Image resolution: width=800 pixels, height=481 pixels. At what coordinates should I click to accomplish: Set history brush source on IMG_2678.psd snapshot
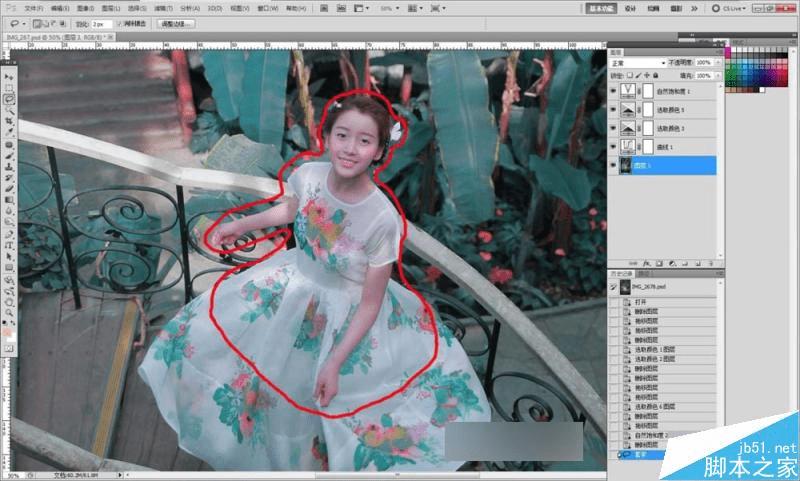(613, 287)
